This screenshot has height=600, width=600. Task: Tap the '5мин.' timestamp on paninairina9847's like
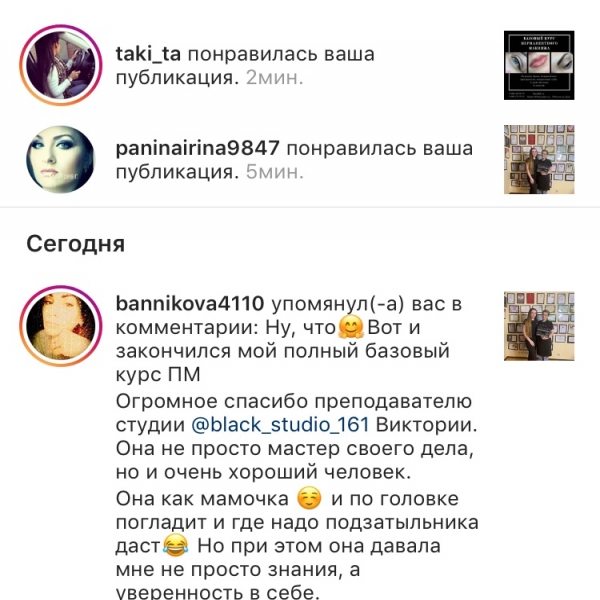274,172
